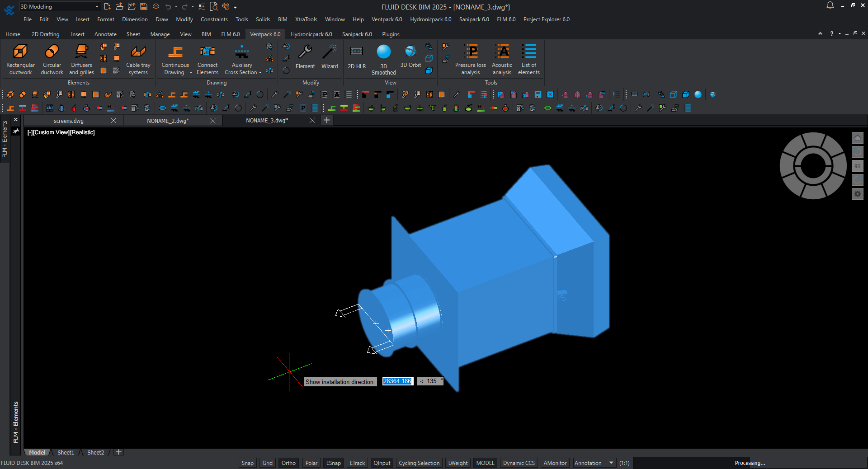Expand the Auxiliary Cross Section dropdown
The width and height of the screenshot is (868, 469).
coord(260,73)
